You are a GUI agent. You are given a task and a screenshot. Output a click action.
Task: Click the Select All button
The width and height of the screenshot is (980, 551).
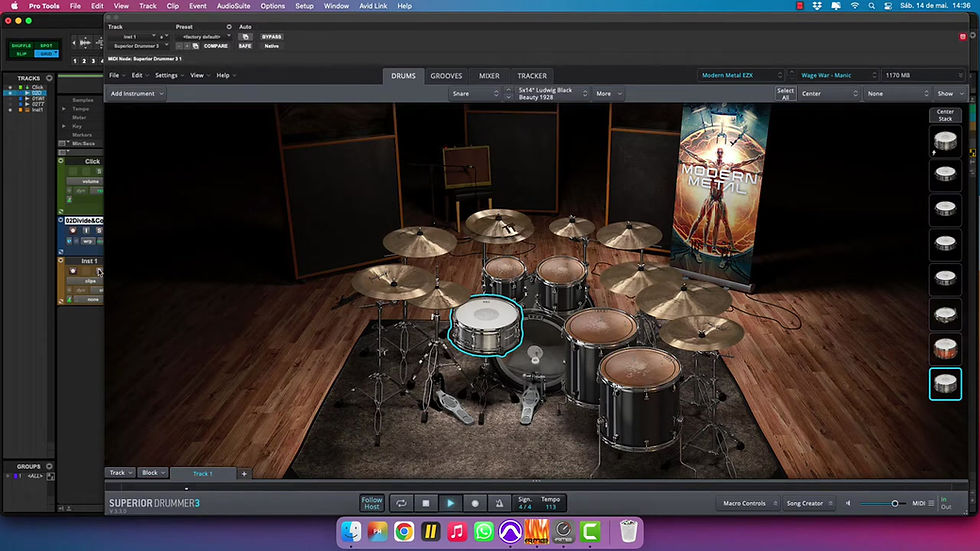point(785,94)
